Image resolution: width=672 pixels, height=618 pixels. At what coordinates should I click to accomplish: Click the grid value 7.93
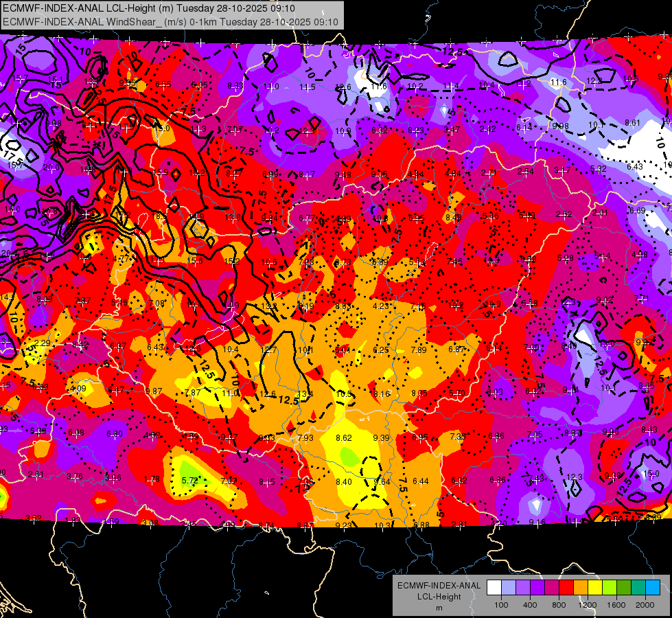305,438
